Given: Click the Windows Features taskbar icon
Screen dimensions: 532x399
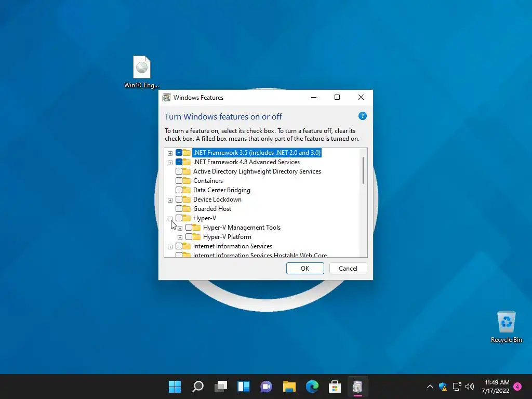Looking at the screenshot, I should [357, 387].
